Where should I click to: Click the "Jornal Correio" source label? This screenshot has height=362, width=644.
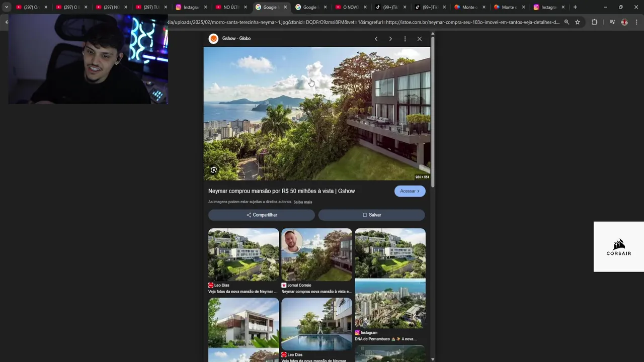[299, 285]
